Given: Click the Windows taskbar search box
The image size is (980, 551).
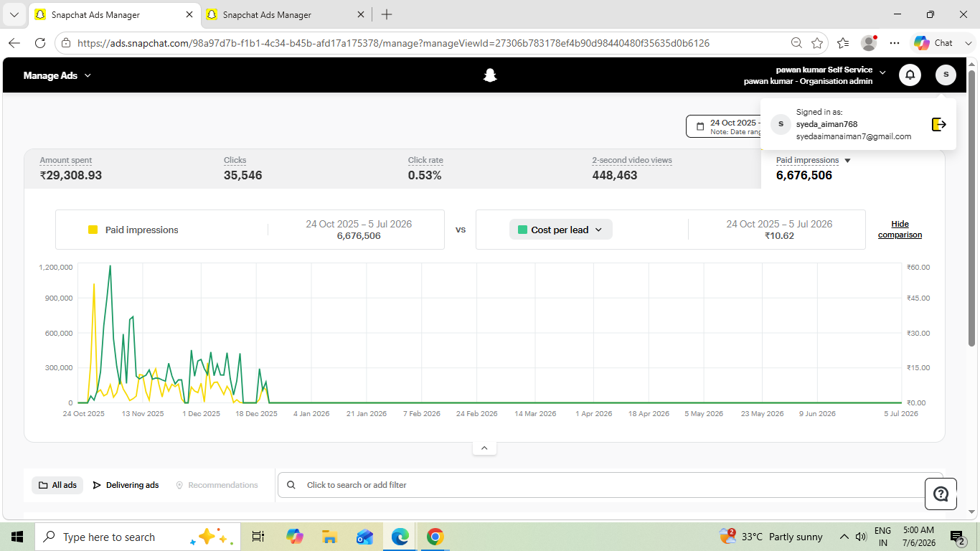Looking at the screenshot, I should click(x=136, y=537).
